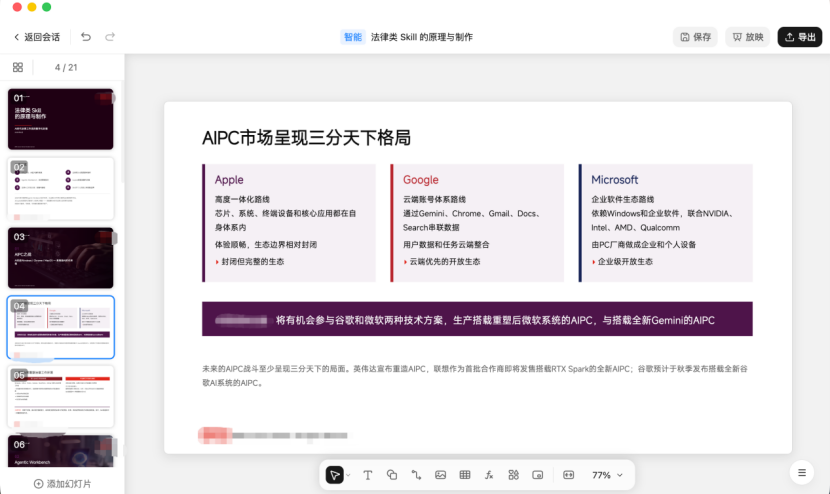Go back via 返回会话
The height and width of the screenshot is (494, 830).
tap(37, 37)
